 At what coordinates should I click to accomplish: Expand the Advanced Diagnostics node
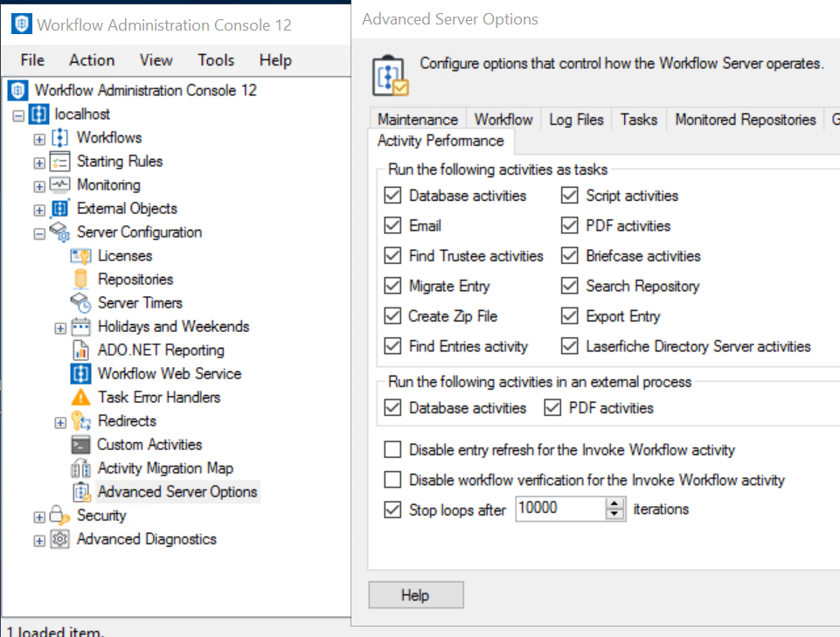39,541
